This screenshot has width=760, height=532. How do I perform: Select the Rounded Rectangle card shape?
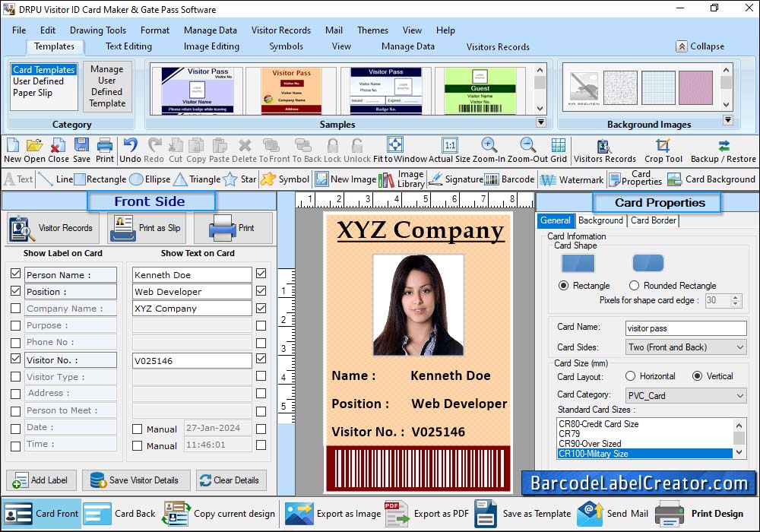tap(634, 286)
